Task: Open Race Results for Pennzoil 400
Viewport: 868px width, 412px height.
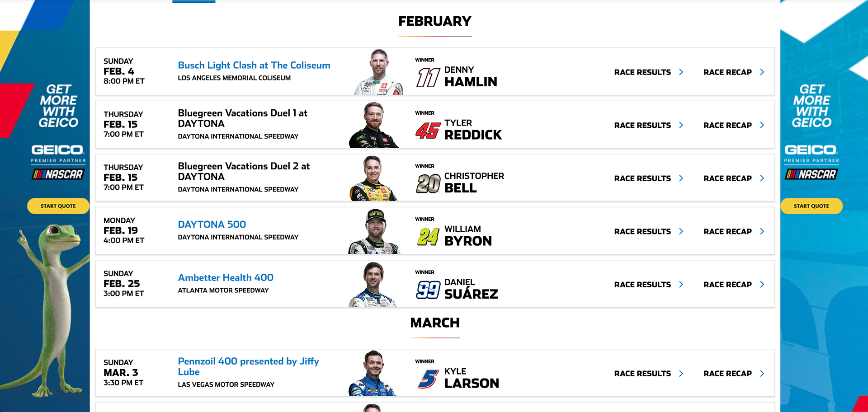Action: tap(642, 374)
